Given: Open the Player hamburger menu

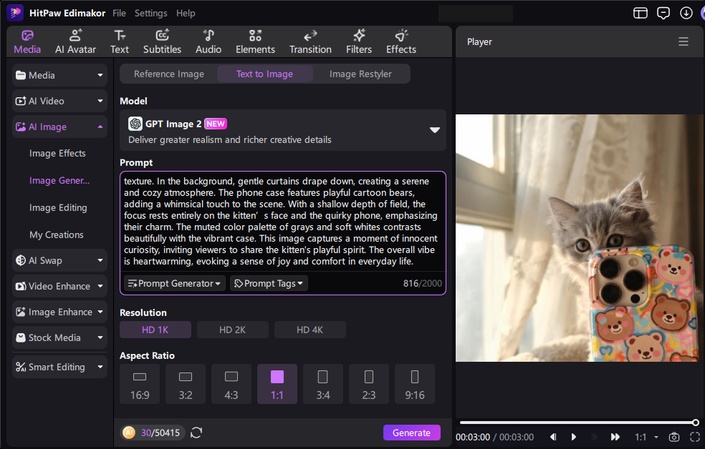Looking at the screenshot, I should click(x=683, y=42).
